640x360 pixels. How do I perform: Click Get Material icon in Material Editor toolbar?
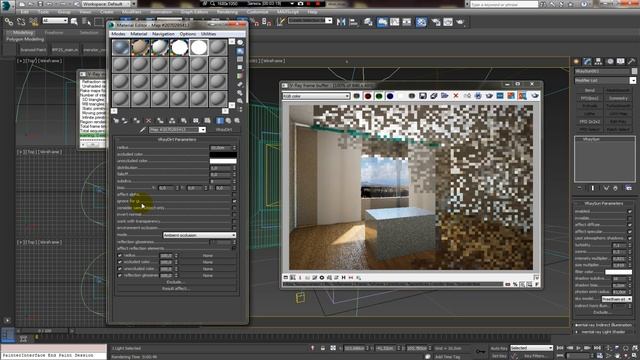[x=116, y=121]
